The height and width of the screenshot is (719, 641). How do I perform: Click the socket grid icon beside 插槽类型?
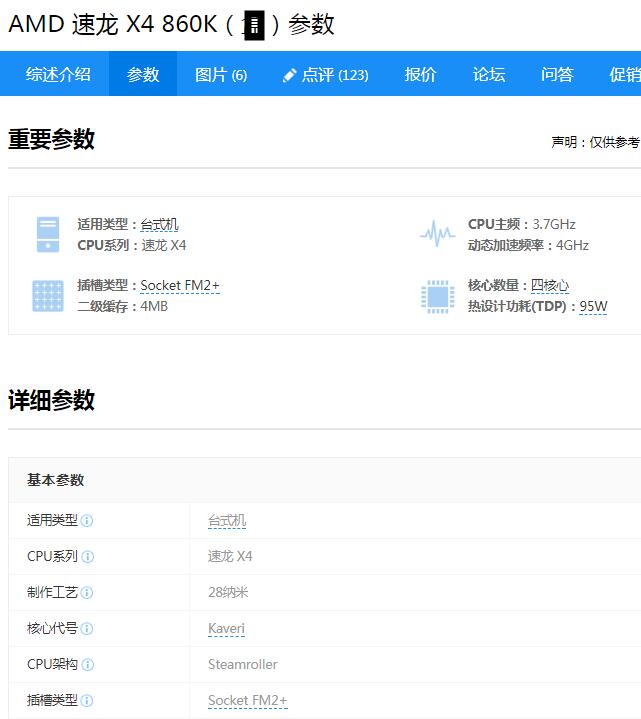coord(48,296)
